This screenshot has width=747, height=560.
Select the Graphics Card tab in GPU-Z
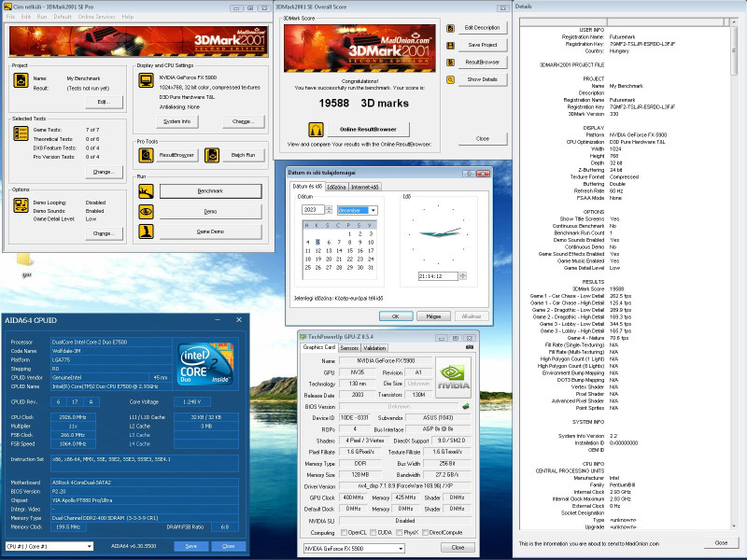319,347
